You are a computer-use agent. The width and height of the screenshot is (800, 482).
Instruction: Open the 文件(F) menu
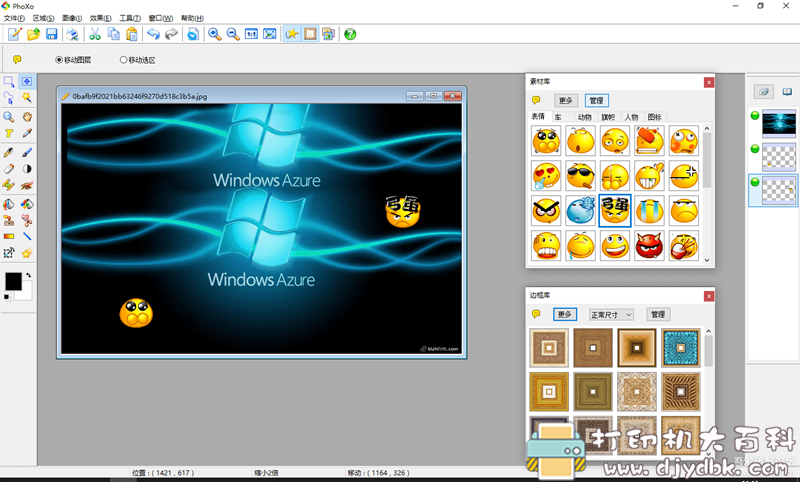click(14, 18)
